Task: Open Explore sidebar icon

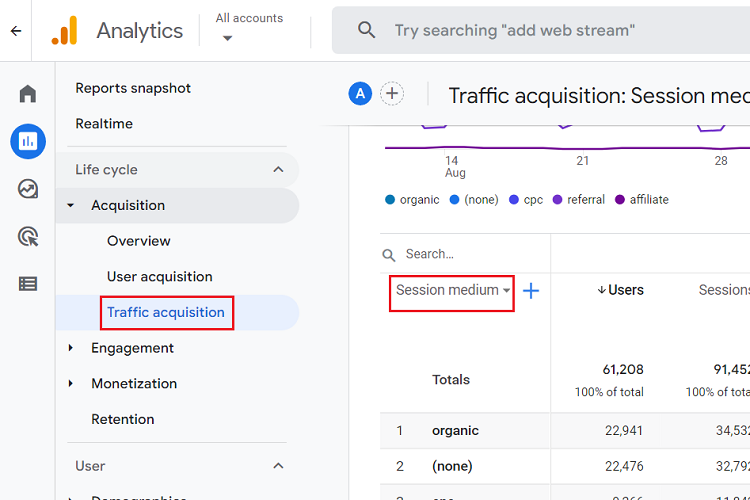Action: click(x=28, y=189)
